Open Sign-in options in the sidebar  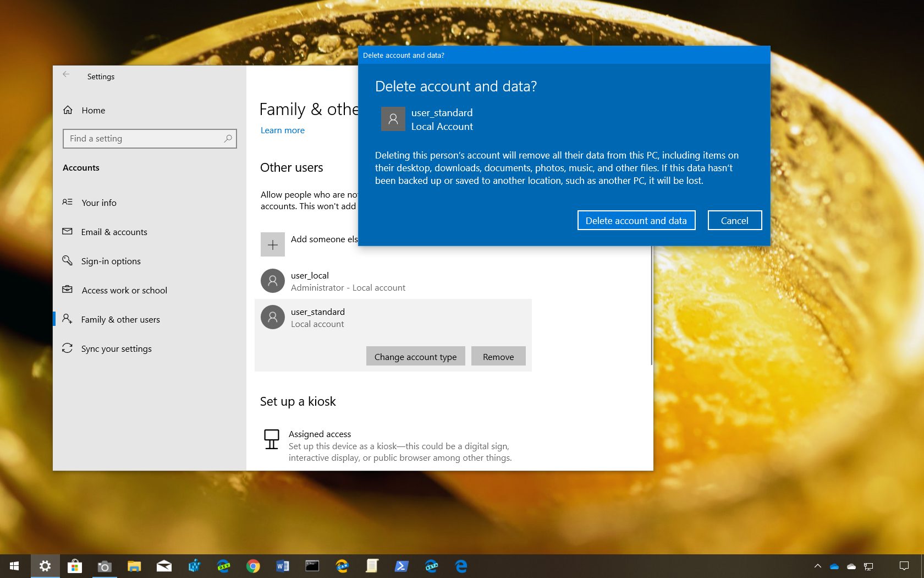click(x=111, y=261)
